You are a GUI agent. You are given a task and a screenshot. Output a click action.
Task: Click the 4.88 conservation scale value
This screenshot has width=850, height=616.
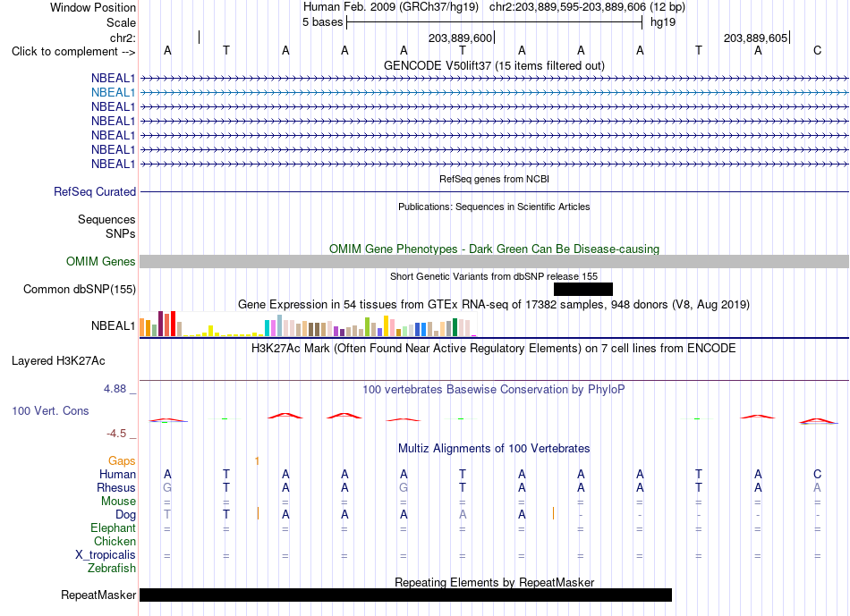coord(115,389)
